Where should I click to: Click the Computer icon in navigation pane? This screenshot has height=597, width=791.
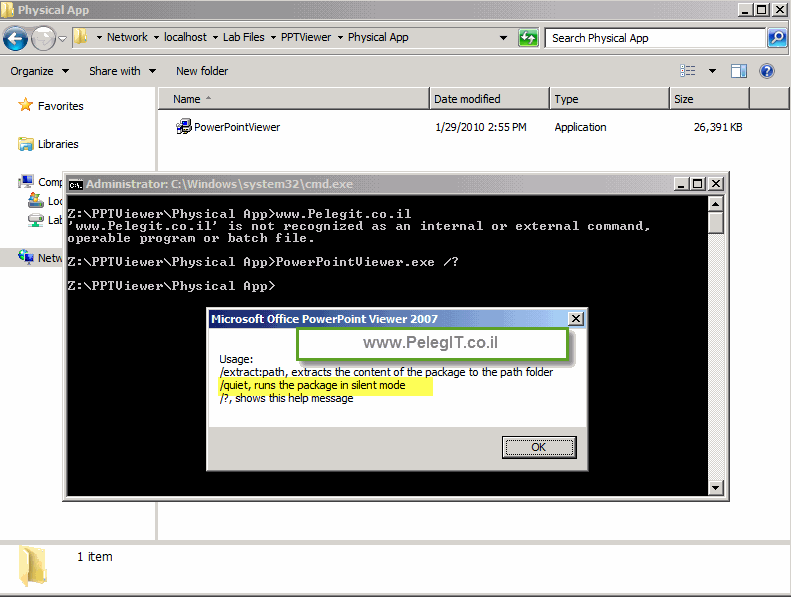(x=26, y=181)
